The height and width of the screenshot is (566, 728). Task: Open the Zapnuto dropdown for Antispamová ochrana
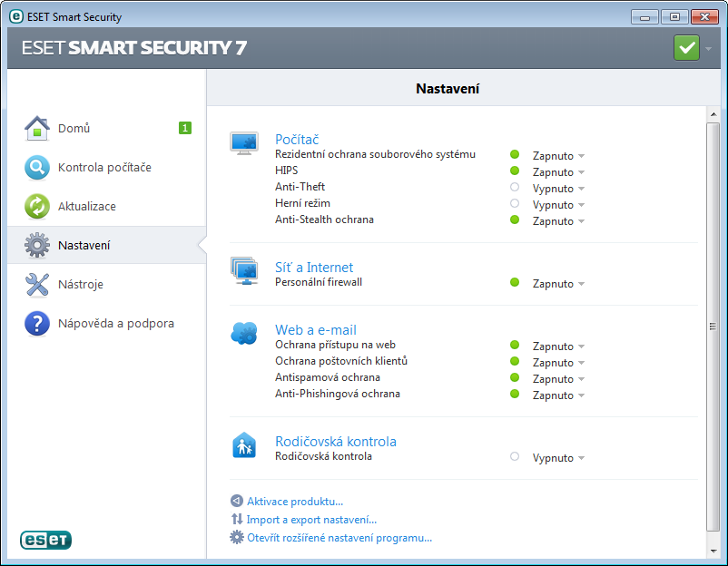(x=558, y=378)
